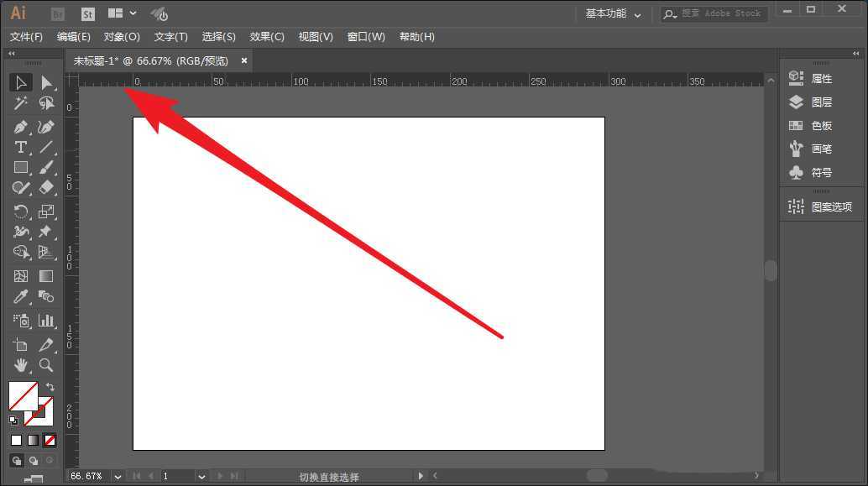Open the 图层 Layers panel
868x486 pixels.
pos(819,102)
